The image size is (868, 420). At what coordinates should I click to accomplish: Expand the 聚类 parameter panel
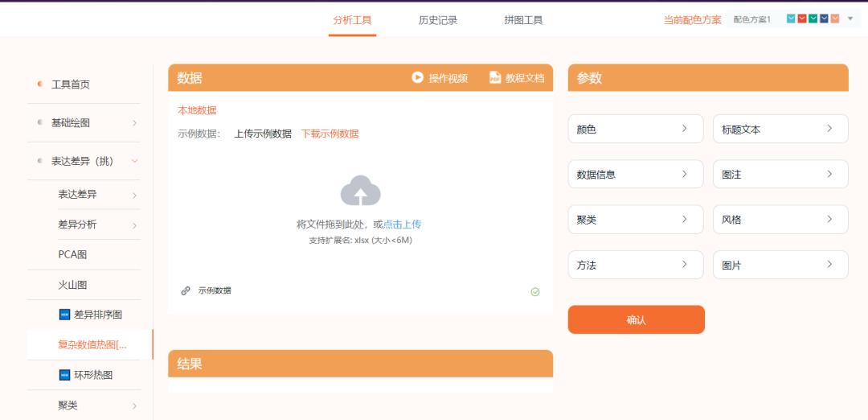tap(636, 220)
